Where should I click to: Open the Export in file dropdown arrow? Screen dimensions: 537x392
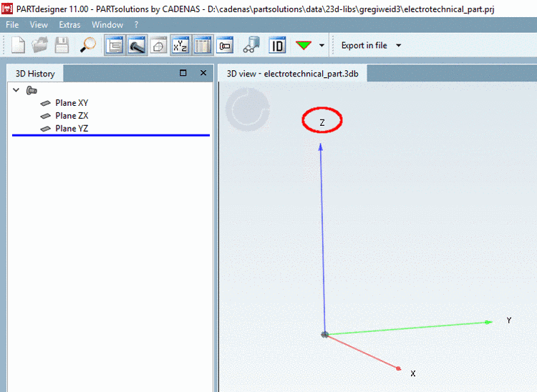tap(398, 45)
